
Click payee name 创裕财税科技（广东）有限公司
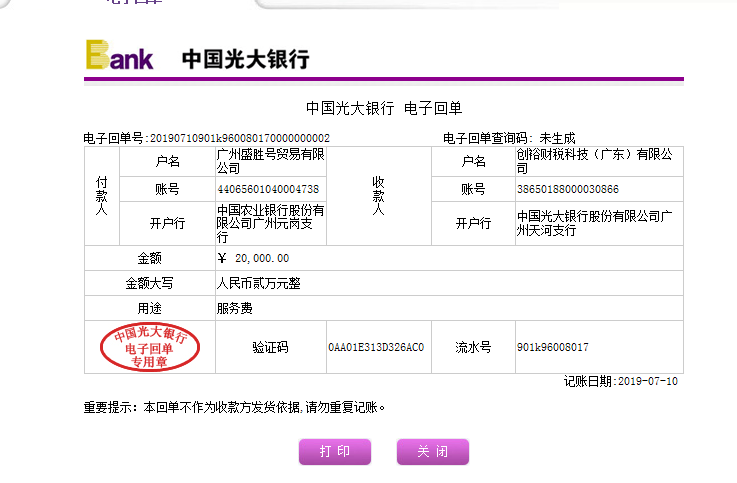tap(595, 161)
